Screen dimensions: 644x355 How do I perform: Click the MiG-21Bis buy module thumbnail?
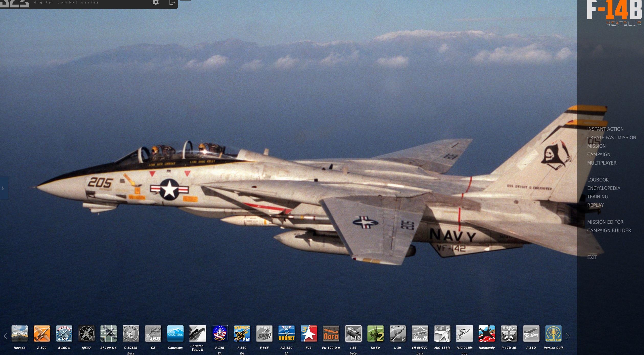[x=464, y=333]
